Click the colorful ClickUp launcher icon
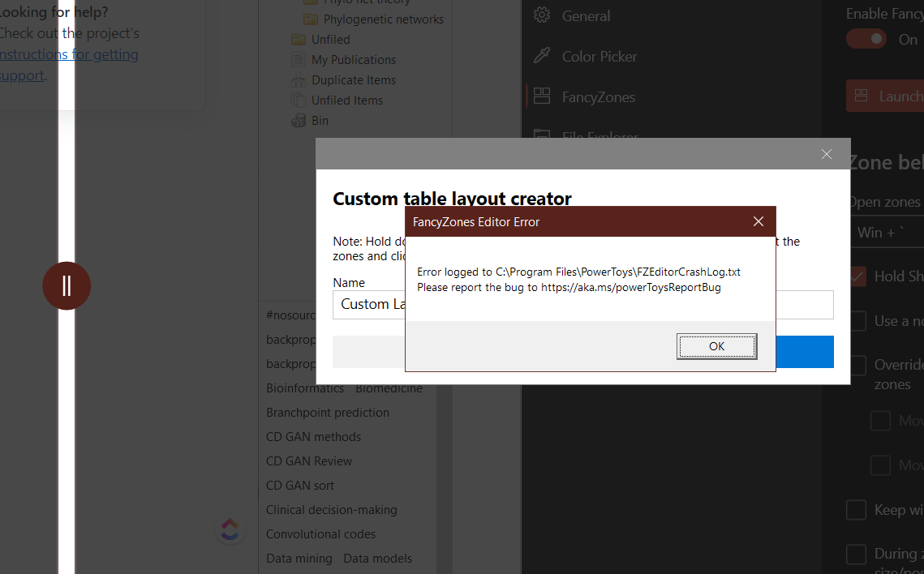 coord(230,529)
